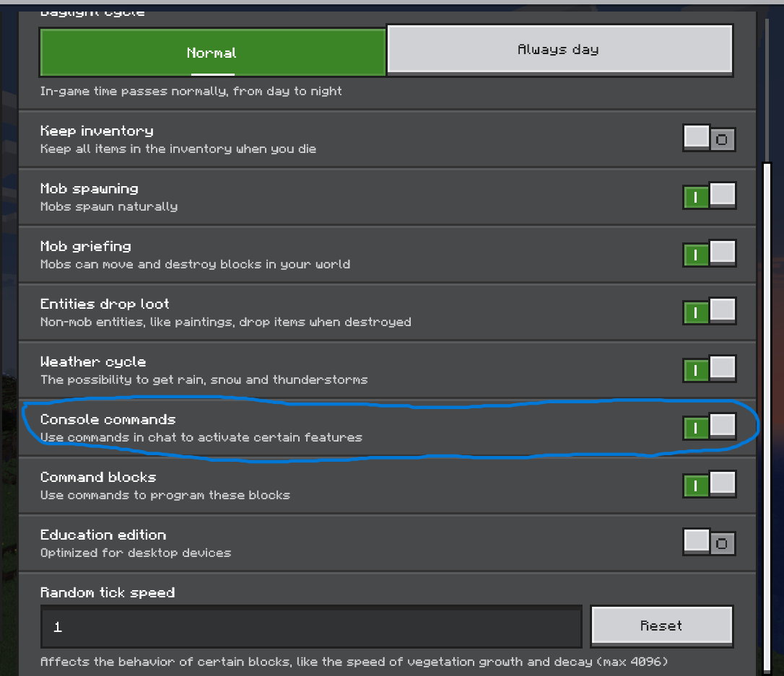
Task: Click the Random tick speed input field
Action: click(x=311, y=627)
